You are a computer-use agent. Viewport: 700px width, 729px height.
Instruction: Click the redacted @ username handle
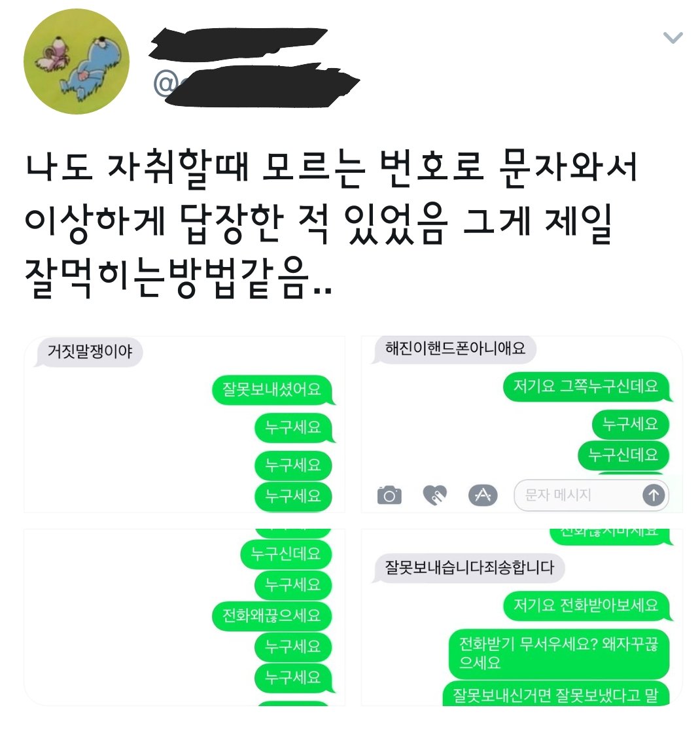click(256, 84)
